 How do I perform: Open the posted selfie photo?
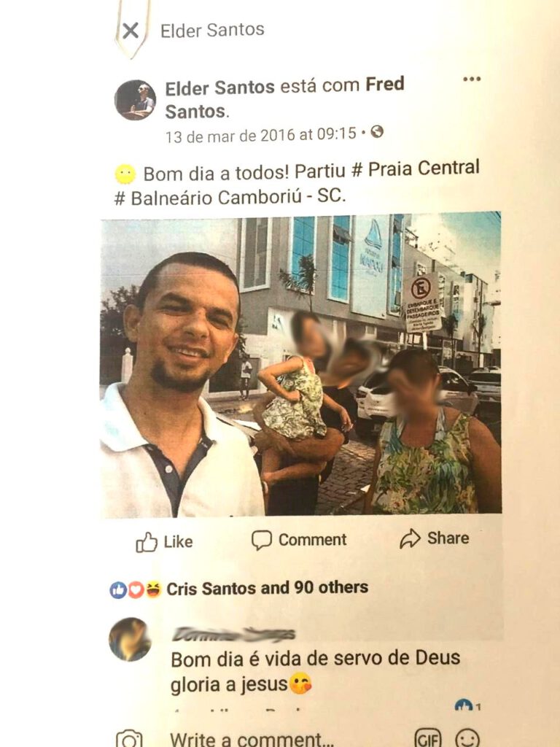tap(300, 365)
